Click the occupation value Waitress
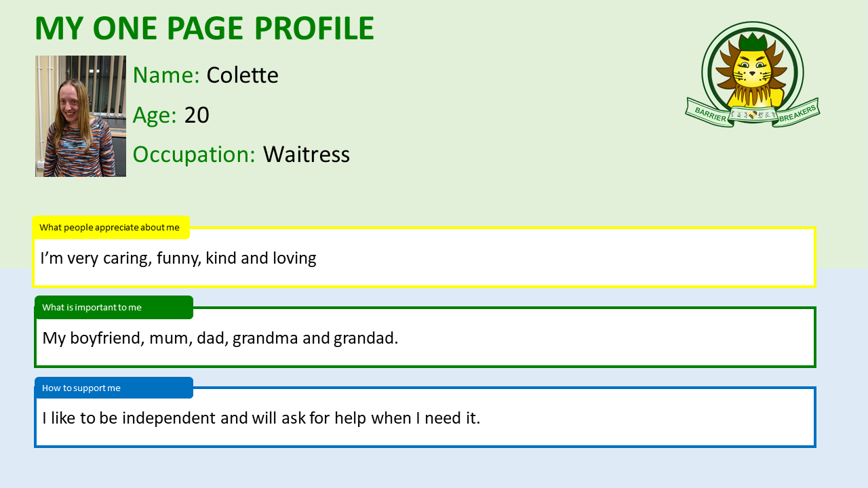868x488 pixels. (x=307, y=155)
